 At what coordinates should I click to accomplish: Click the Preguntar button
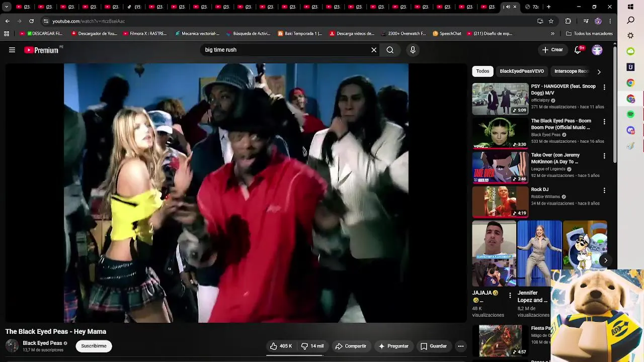pos(393,346)
